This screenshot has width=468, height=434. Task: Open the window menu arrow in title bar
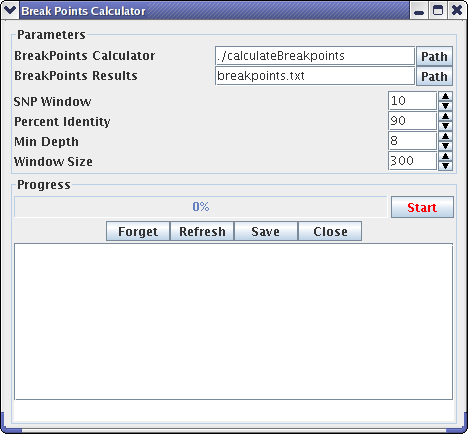pyautogui.click(x=10, y=10)
